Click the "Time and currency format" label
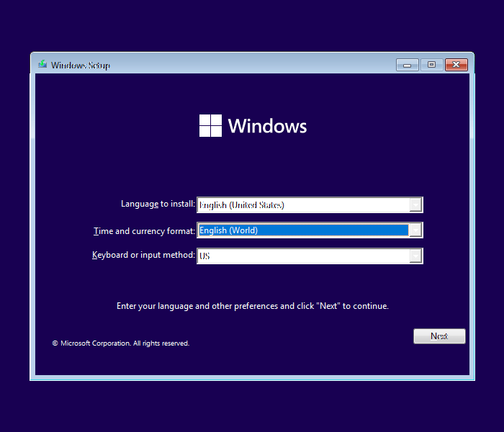 (x=144, y=231)
